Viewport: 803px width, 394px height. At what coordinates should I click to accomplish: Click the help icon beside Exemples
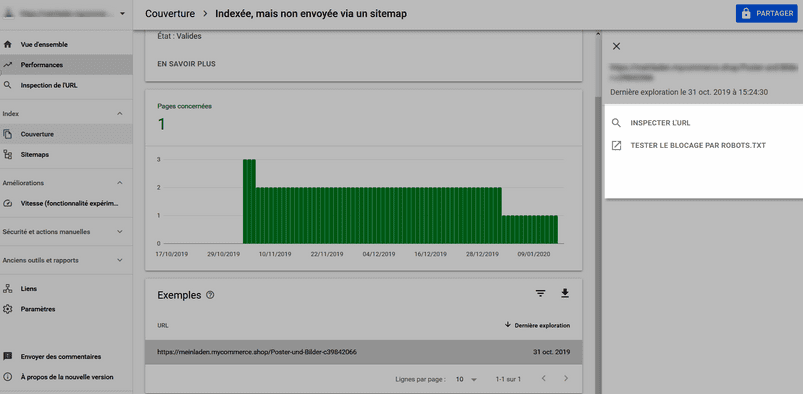tap(209, 295)
